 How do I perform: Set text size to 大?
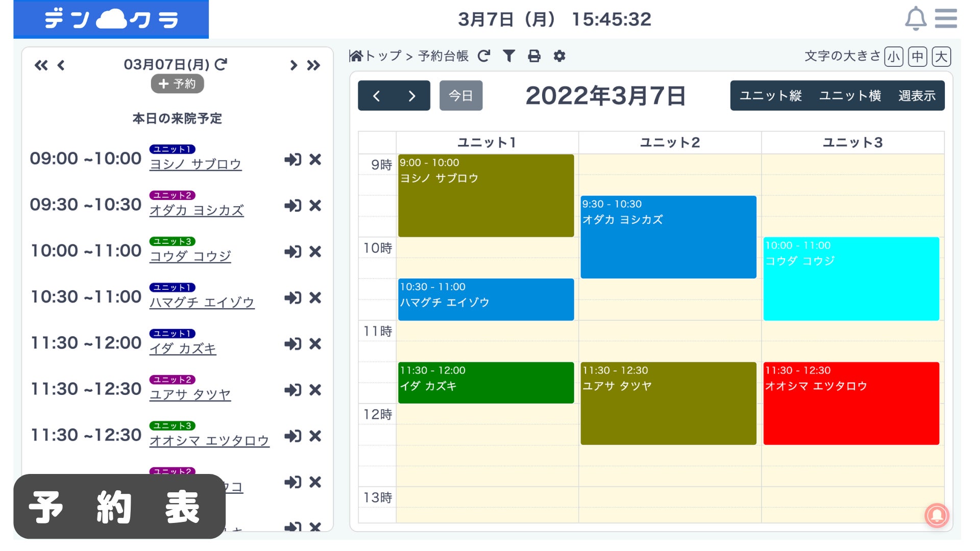[x=941, y=56]
